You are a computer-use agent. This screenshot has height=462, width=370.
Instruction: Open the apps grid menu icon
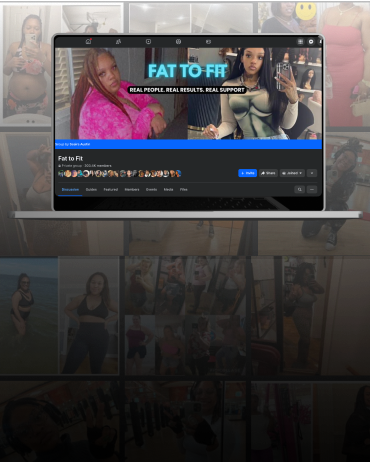pos(300,42)
